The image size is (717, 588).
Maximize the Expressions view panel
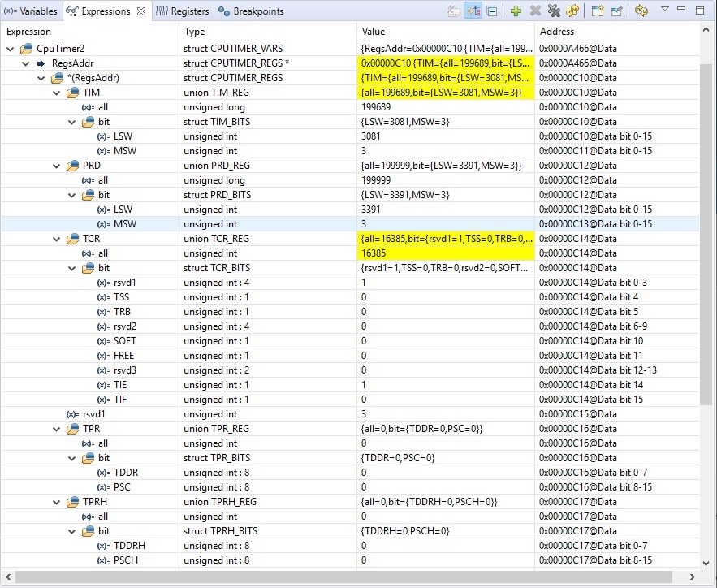coord(700,10)
